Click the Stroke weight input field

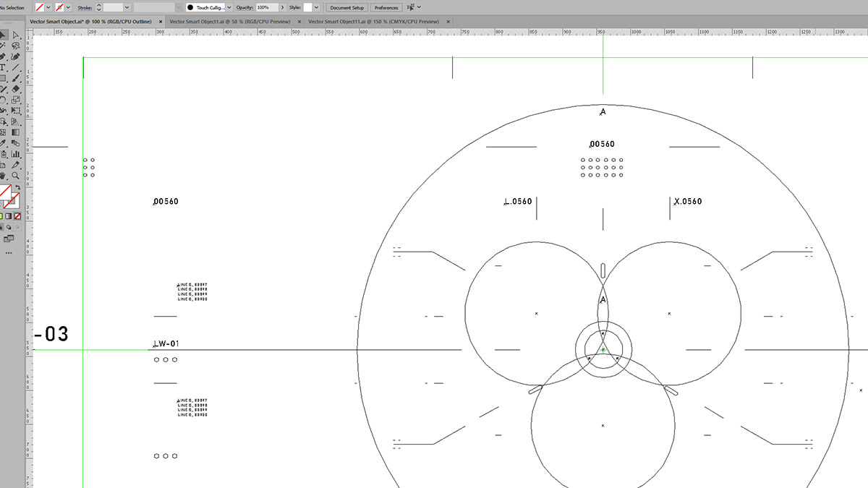tap(113, 7)
